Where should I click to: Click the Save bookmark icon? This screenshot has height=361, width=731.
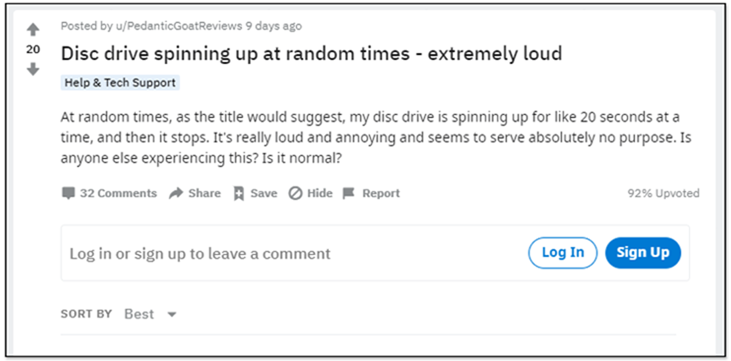239,194
